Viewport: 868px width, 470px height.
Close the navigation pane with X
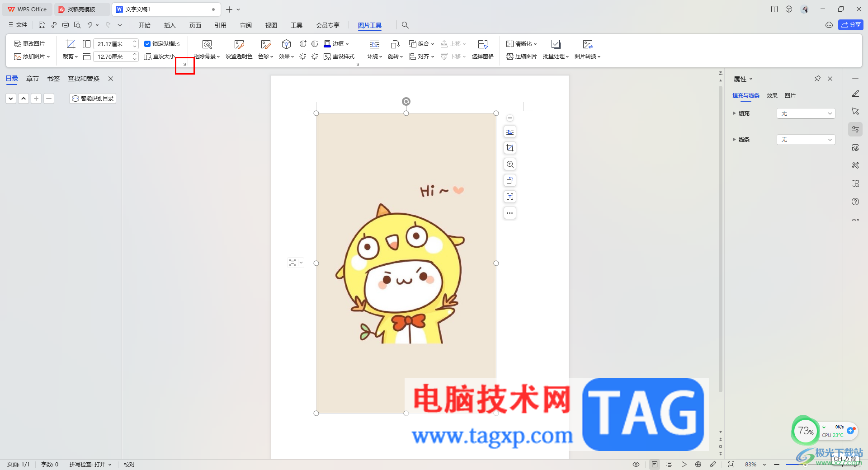111,79
